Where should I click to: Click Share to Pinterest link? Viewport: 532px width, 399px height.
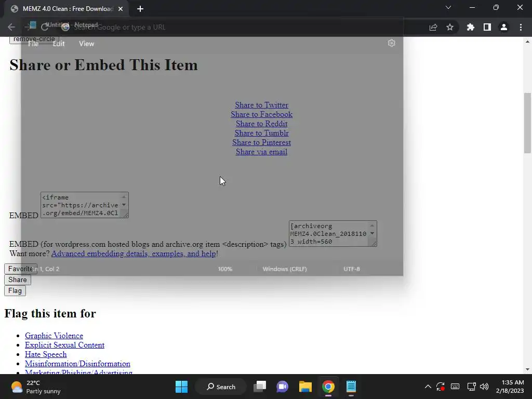coord(262,142)
